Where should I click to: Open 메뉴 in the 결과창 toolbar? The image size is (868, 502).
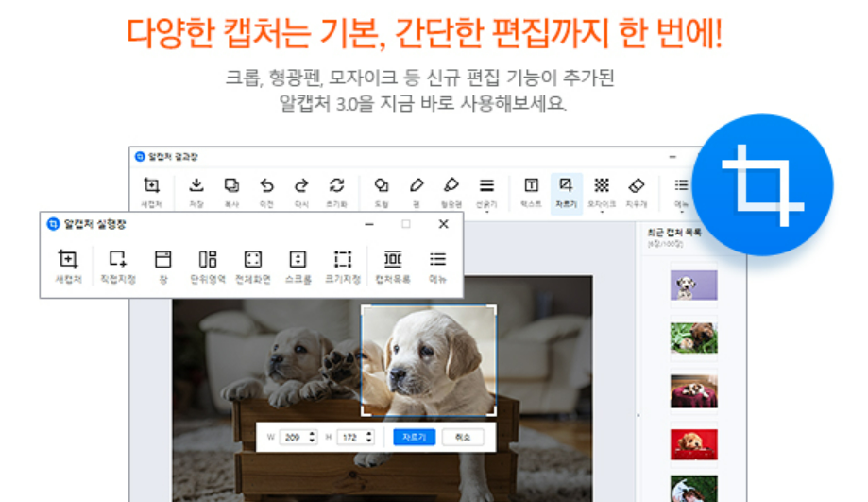681,193
